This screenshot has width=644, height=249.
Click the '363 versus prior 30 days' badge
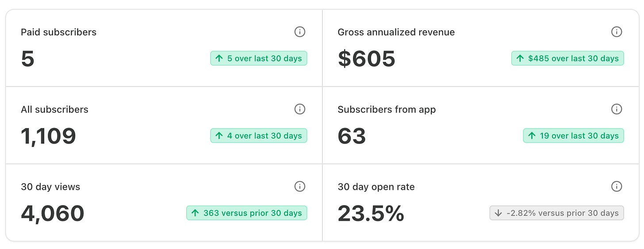246,213
